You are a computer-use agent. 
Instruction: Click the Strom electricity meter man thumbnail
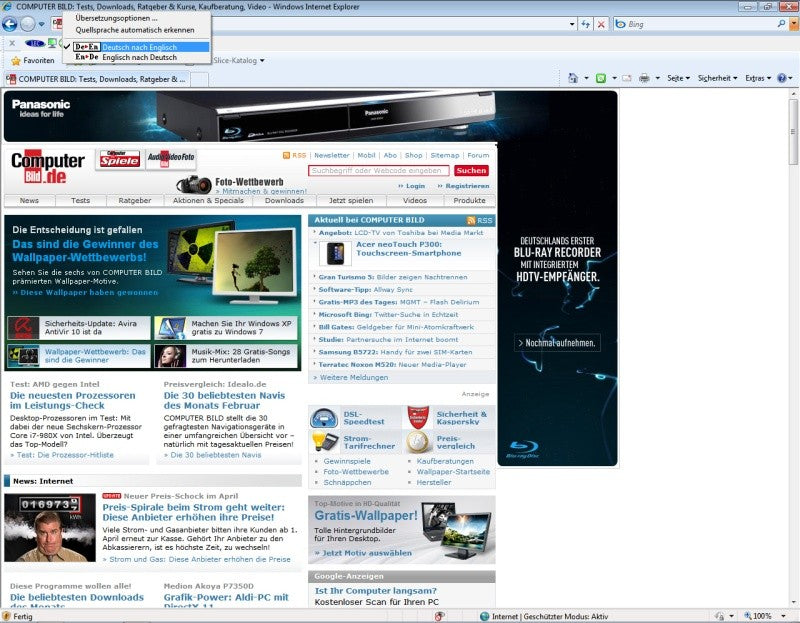pos(50,528)
